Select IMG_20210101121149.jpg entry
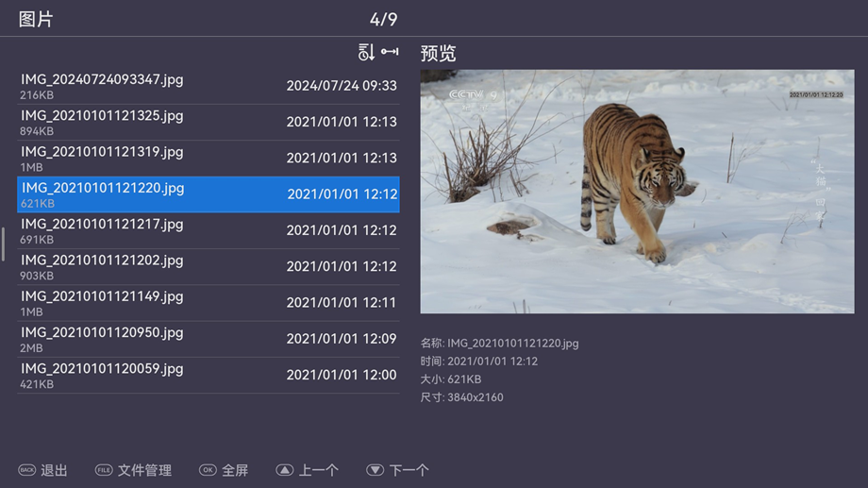The height and width of the screenshot is (488, 868). [x=208, y=303]
